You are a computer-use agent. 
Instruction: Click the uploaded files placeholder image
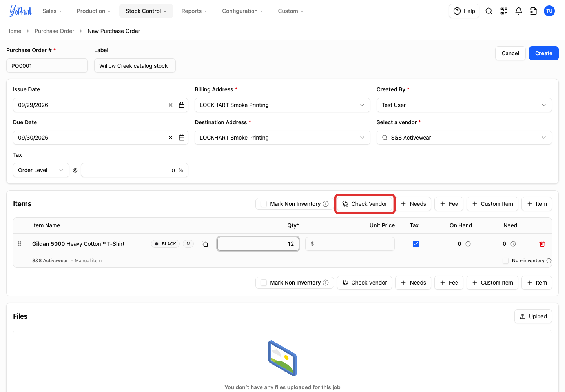pos(282,358)
